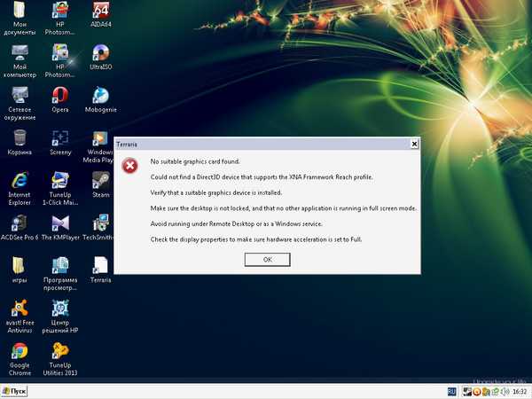Launch avast! Free Antivirus shortcut
The width and height of the screenshot is (532, 399).
click(x=20, y=317)
